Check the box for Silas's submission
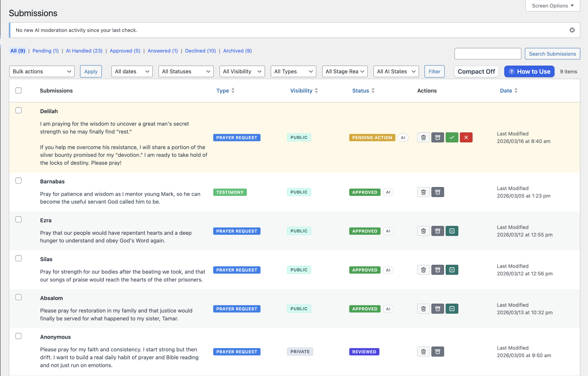This screenshot has width=588, height=376. [19, 258]
